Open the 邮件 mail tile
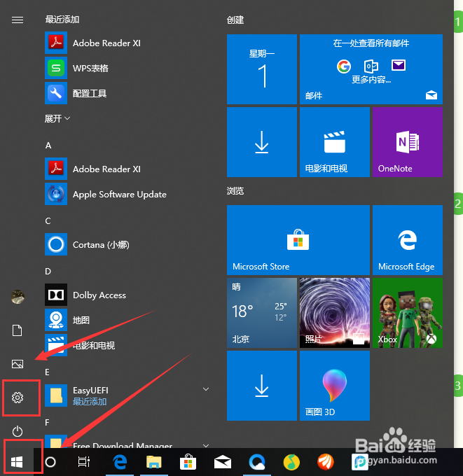Viewport: 463px width, 476px height. tap(371, 69)
